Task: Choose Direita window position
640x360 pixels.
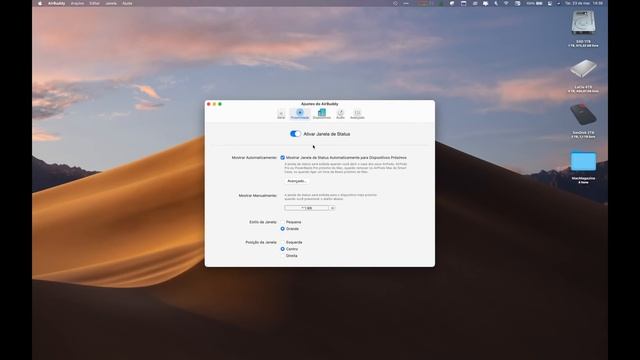Action: 282,256
